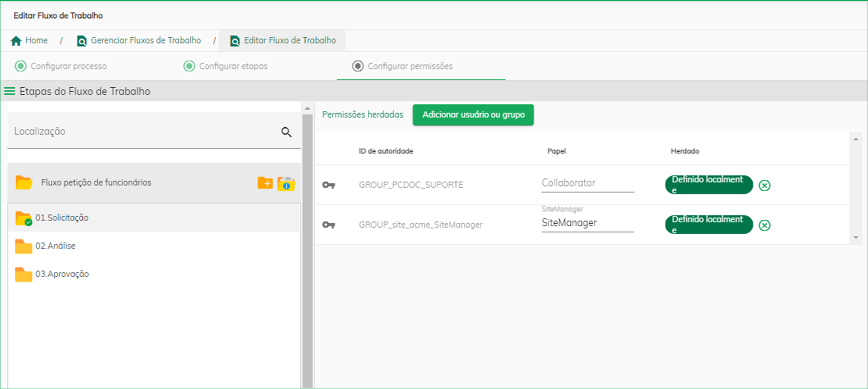The image size is (868, 389).
Task: Click up arrow of stages panel scrollbar
Action: [307, 109]
